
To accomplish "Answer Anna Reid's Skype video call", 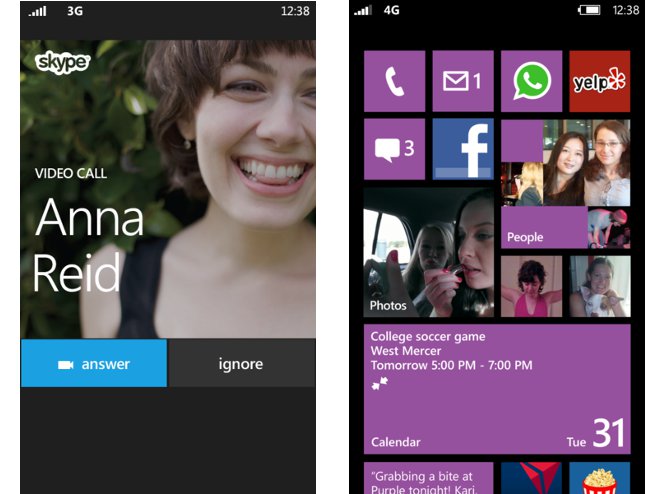I will (94, 364).
